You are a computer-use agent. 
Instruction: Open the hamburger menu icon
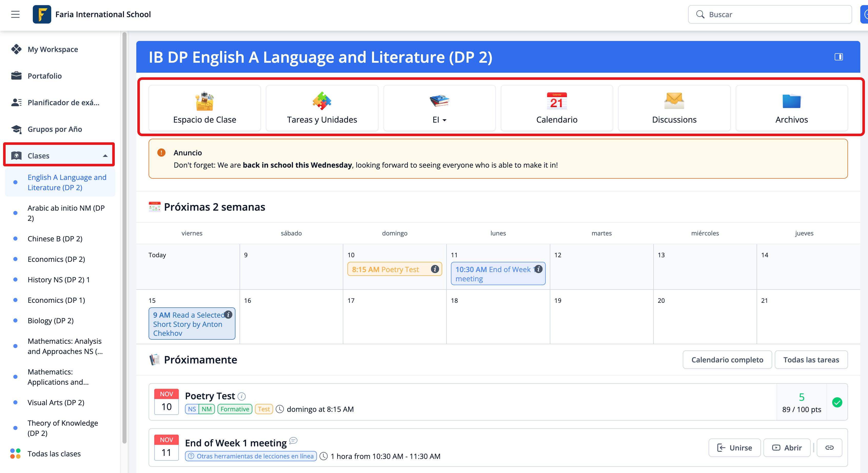pos(15,14)
